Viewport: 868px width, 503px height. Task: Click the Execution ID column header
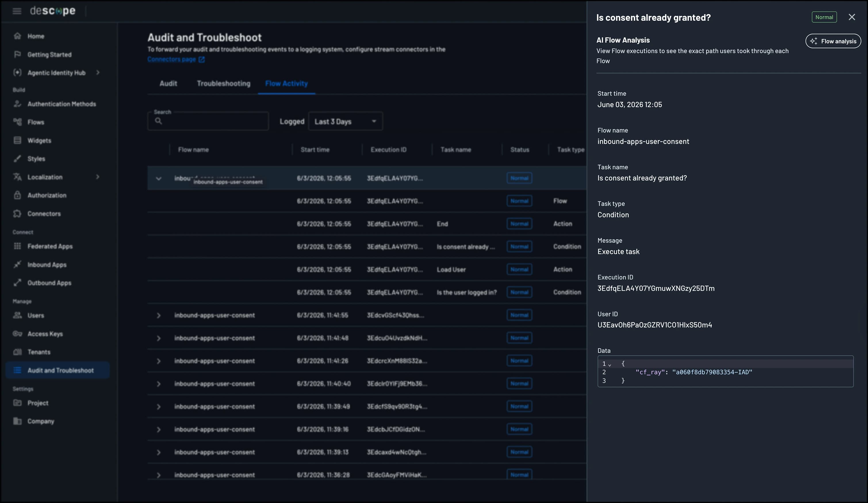[x=388, y=150]
